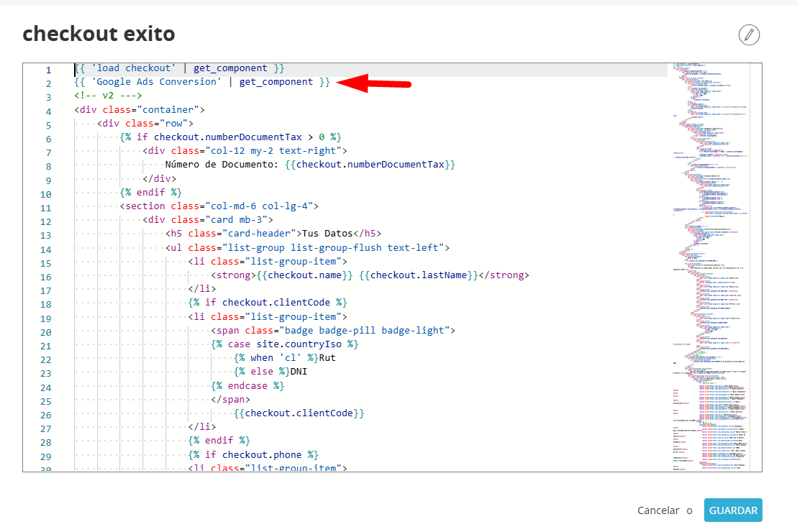797x532 pixels.
Task: Click the 'Google Ads Conversion' component line
Action: point(202,82)
